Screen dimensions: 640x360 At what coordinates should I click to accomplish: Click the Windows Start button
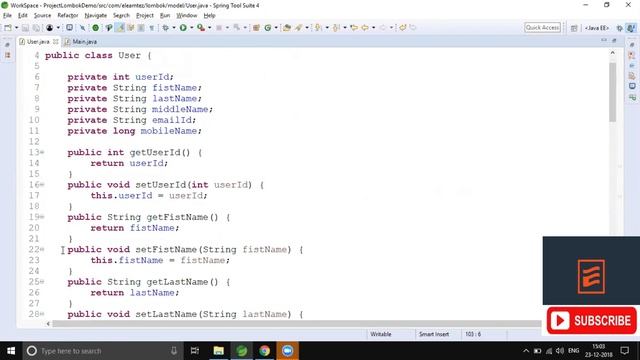tap(11, 351)
